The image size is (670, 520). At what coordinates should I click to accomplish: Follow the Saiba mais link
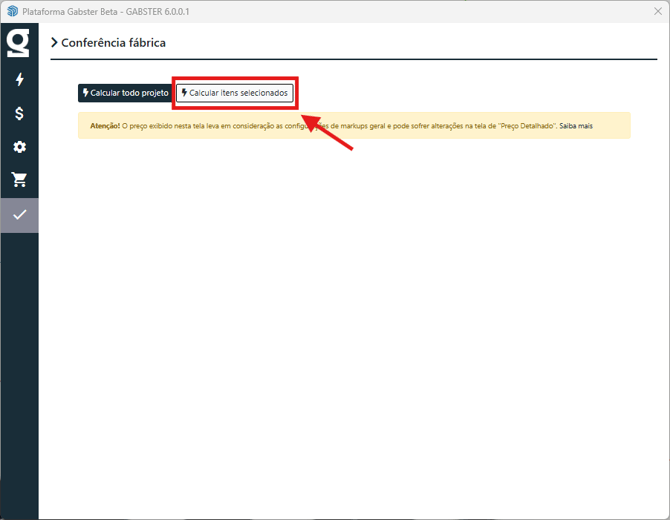pyautogui.click(x=576, y=126)
